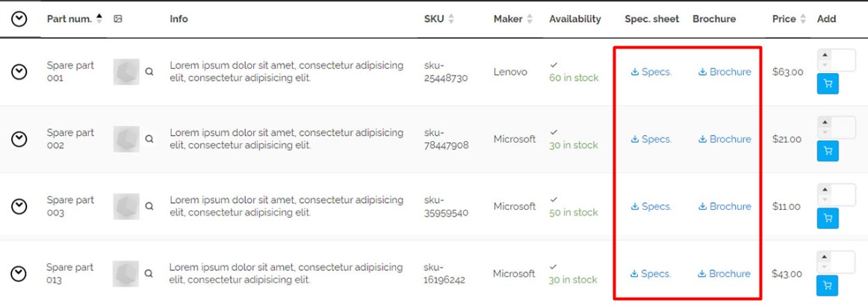This screenshot has height=306, width=868.
Task: Add Spare part 003 to cart
Action: [828, 219]
